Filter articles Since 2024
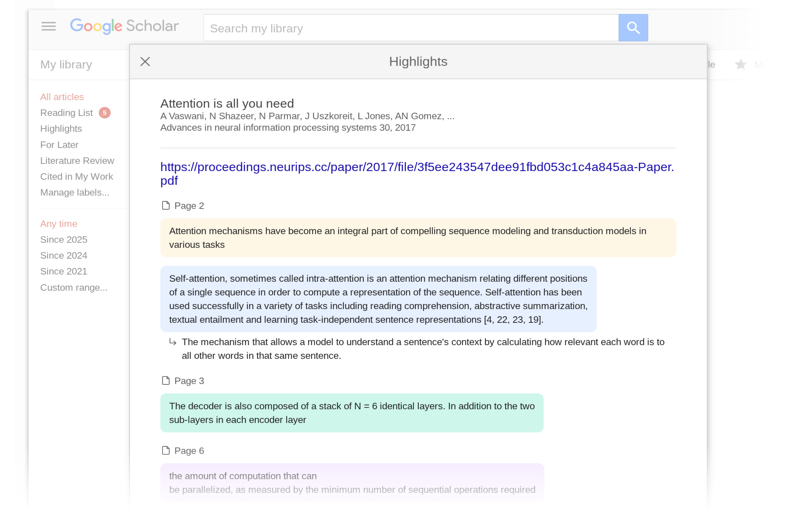 point(64,256)
